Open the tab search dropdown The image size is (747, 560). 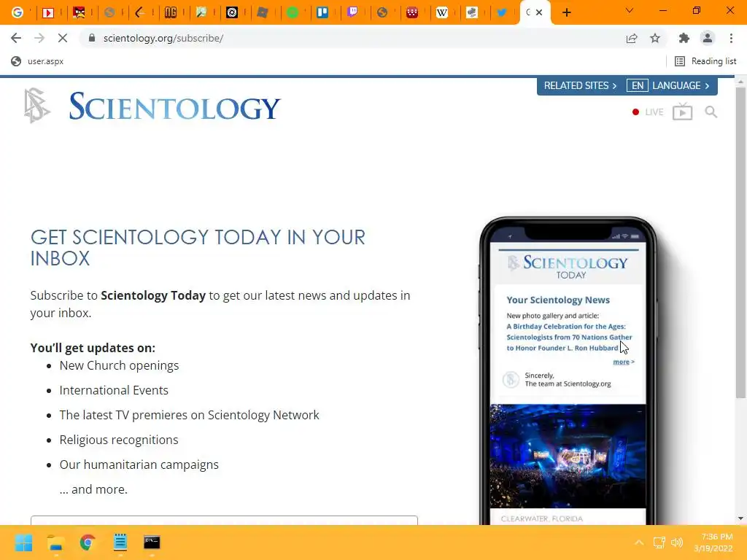coord(630,10)
